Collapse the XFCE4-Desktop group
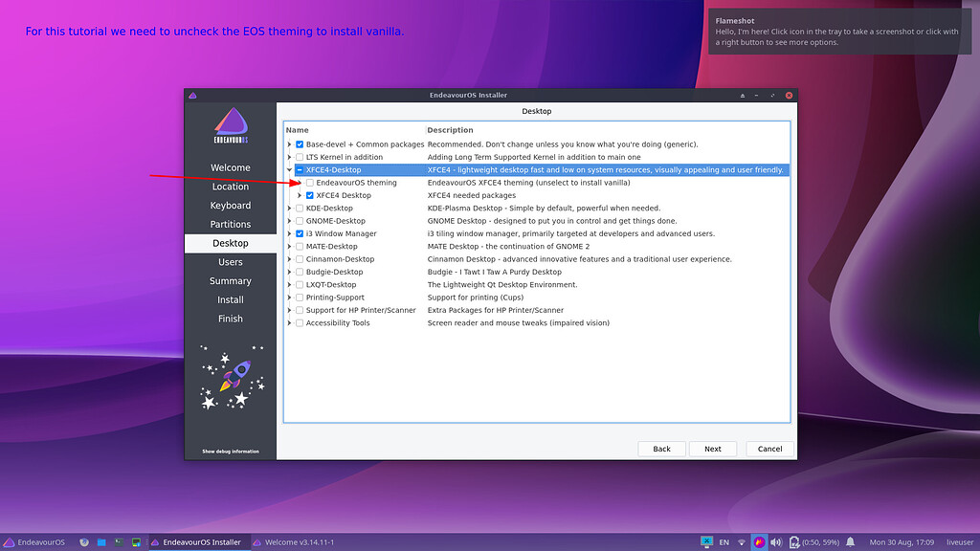Image resolution: width=980 pixels, height=551 pixels. [x=289, y=170]
